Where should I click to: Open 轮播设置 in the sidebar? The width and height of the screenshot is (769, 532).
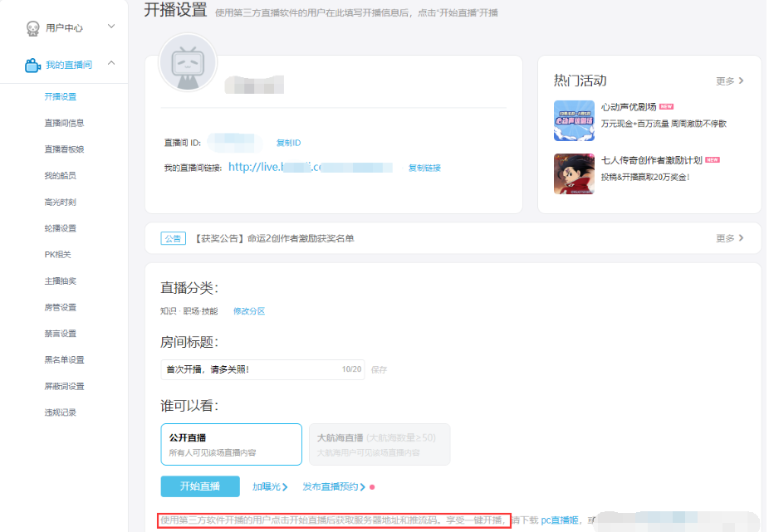click(61, 228)
